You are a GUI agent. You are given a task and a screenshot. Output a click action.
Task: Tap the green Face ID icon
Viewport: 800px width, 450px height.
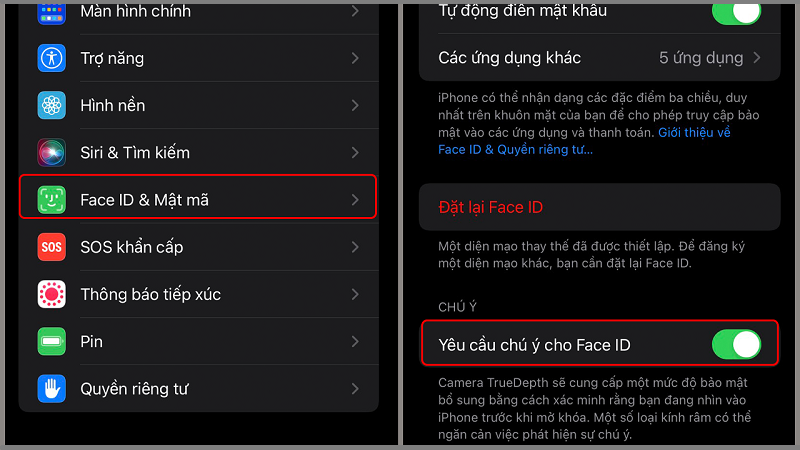52,199
